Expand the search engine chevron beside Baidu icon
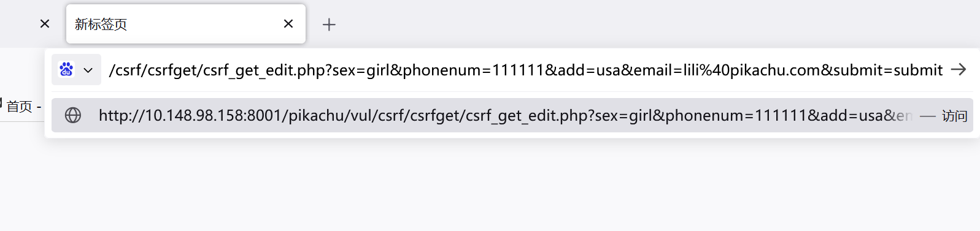Viewport: 980px width, 231px height. coord(88,70)
